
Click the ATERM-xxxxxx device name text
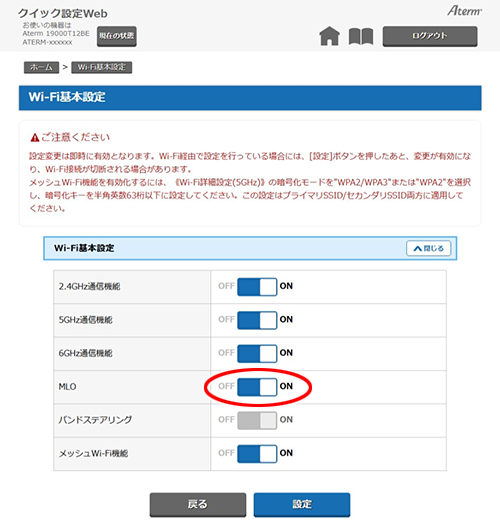[47, 43]
